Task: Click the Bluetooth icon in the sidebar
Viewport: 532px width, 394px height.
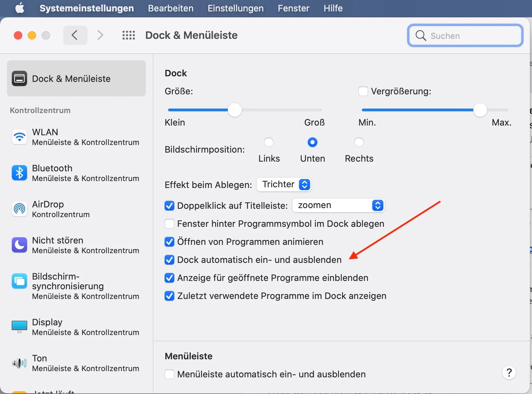Action: [x=19, y=173]
